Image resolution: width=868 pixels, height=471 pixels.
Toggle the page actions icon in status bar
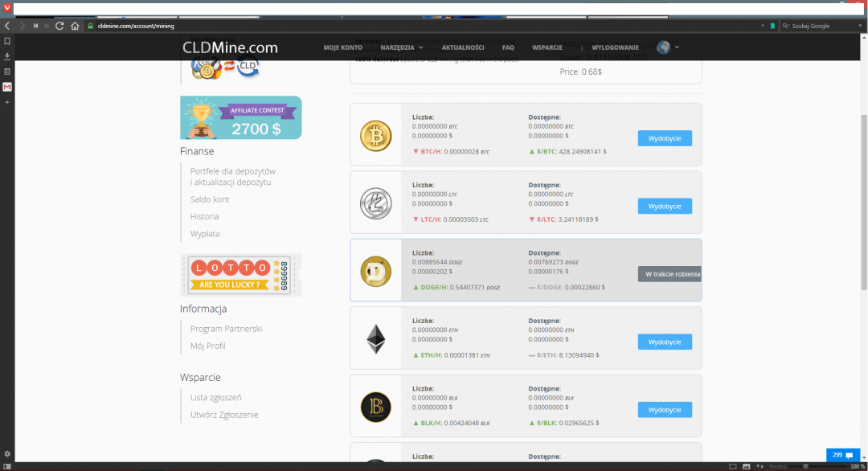tap(760, 466)
